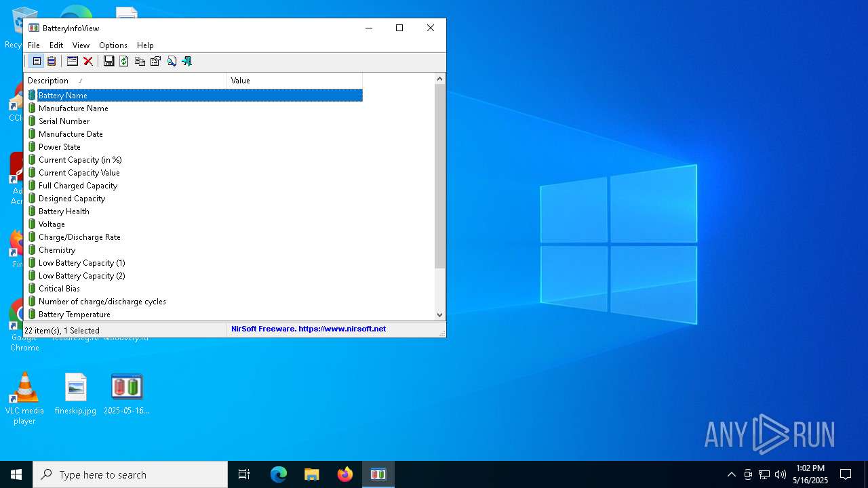Refresh battery data with green arrows icon
The height and width of the screenshot is (488, 868).
(124, 61)
